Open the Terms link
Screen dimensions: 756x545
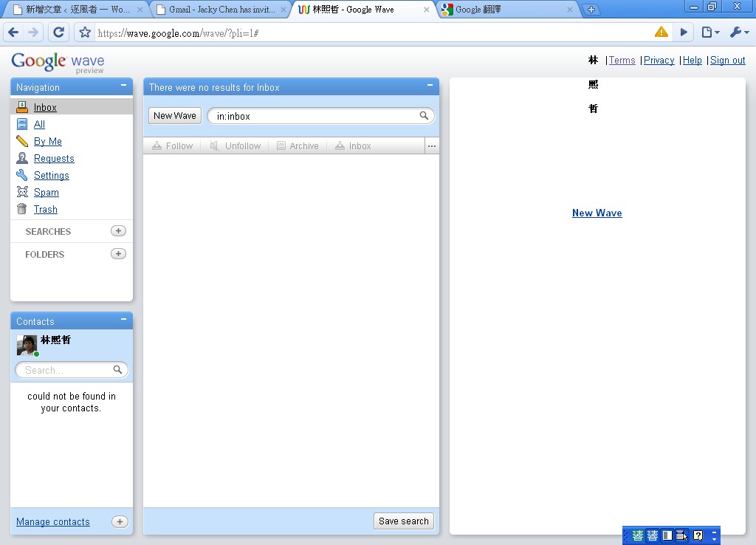point(622,61)
